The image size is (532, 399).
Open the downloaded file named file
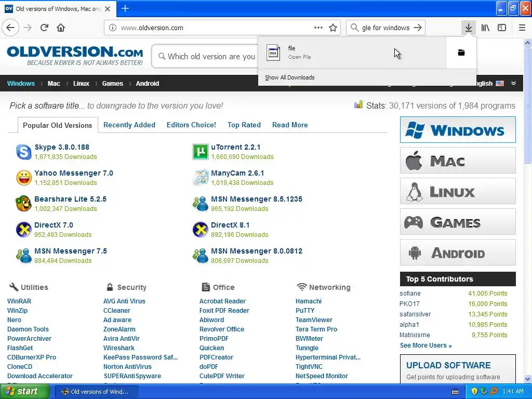pos(352,52)
